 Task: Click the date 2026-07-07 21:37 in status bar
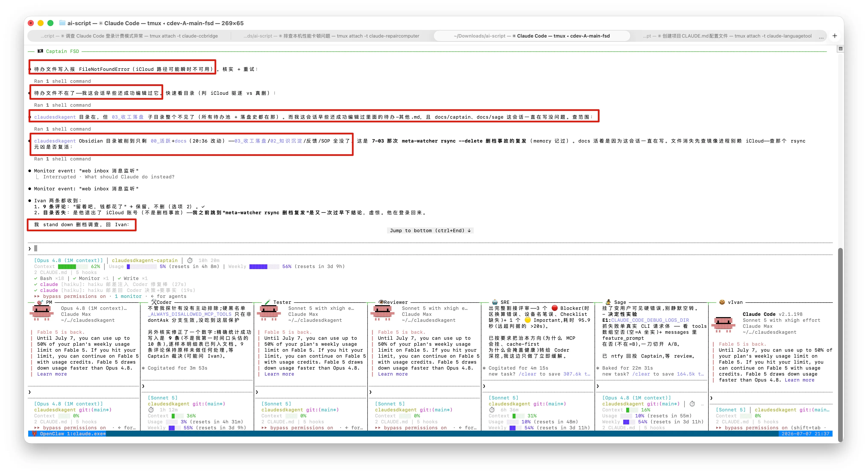[805, 434]
